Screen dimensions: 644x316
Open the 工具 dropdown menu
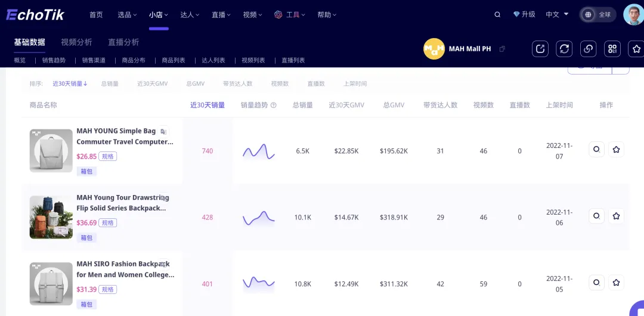(290, 15)
